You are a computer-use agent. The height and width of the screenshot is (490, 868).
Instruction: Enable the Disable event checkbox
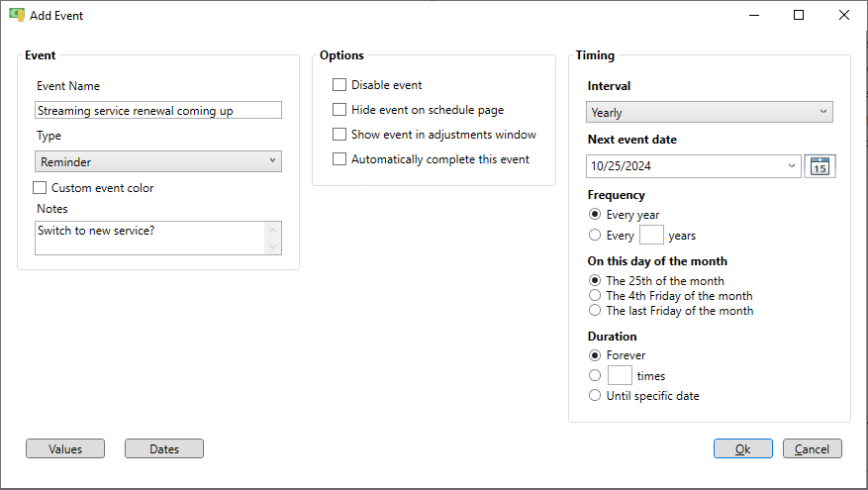click(x=339, y=85)
